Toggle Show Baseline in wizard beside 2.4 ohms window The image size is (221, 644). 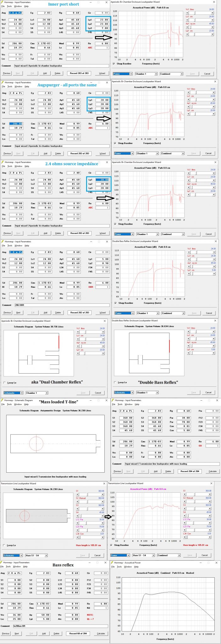(115, 224)
